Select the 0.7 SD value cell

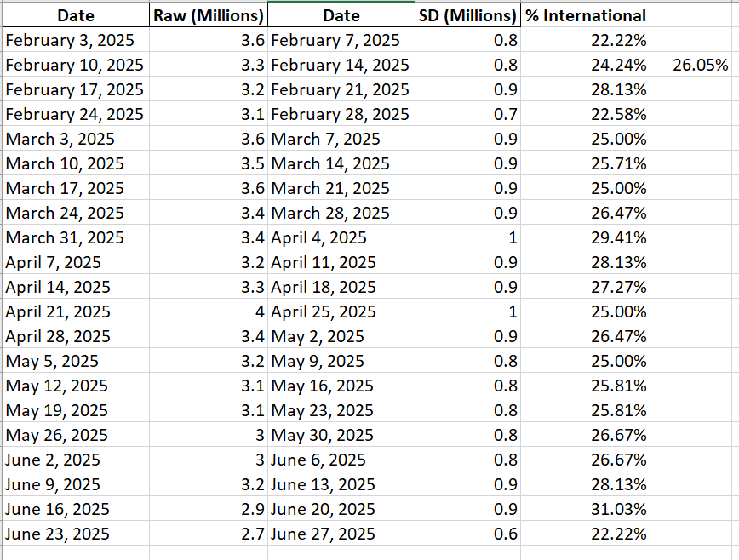pyautogui.click(x=467, y=114)
